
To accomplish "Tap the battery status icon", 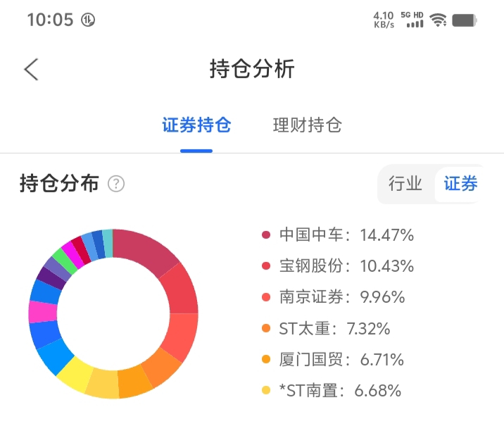I will pos(465,20).
